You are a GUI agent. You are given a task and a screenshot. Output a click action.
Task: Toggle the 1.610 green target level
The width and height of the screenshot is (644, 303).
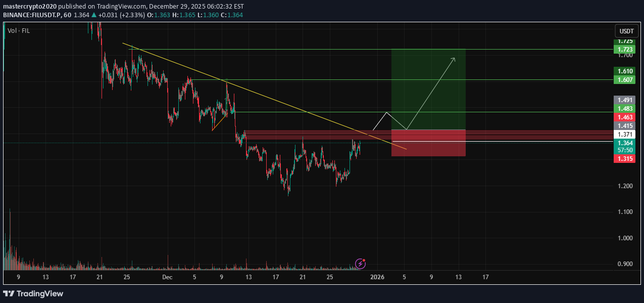click(x=624, y=71)
